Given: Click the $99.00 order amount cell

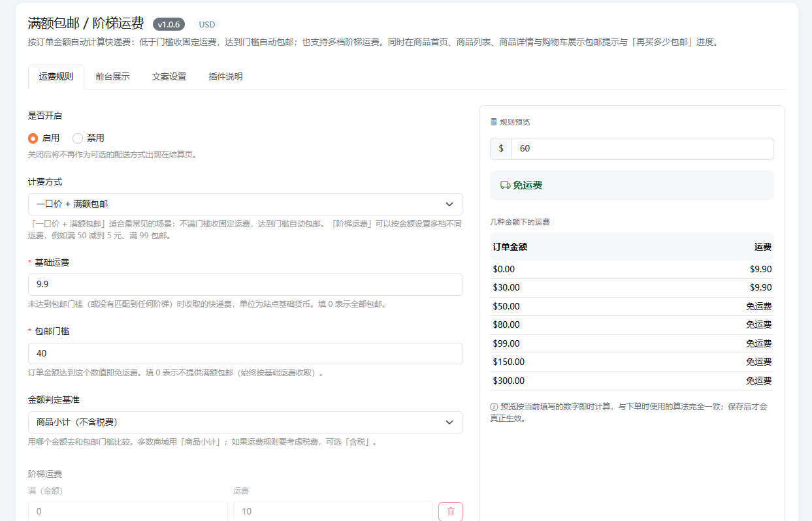Looking at the screenshot, I should (x=506, y=343).
